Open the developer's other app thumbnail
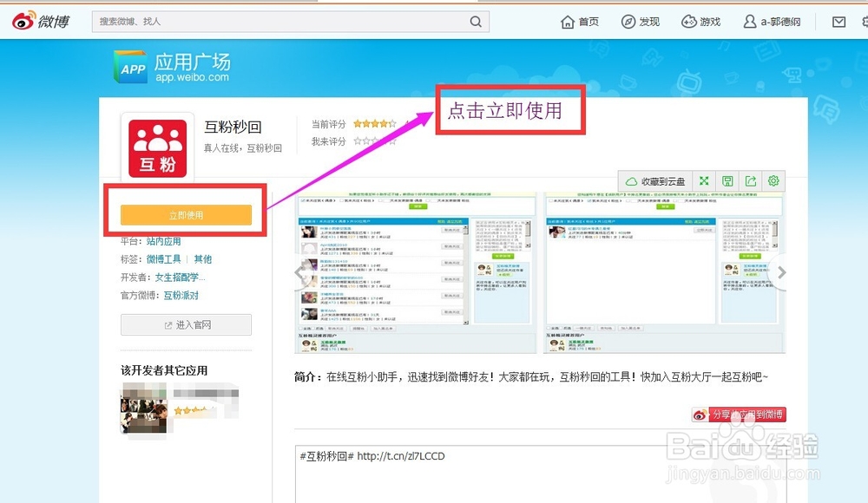Image resolution: width=868 pixels, height=503 pixels. click(144, 409)
